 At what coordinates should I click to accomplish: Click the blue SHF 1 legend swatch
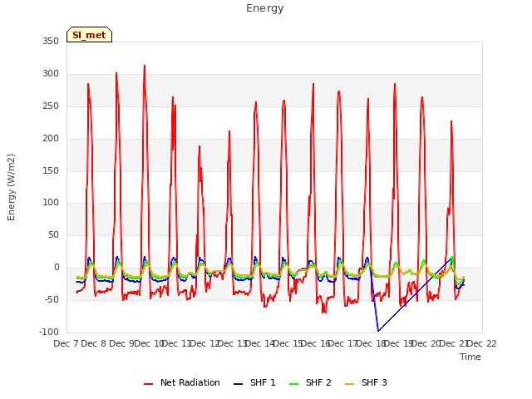pyautogui.click(x=239, y=384)
